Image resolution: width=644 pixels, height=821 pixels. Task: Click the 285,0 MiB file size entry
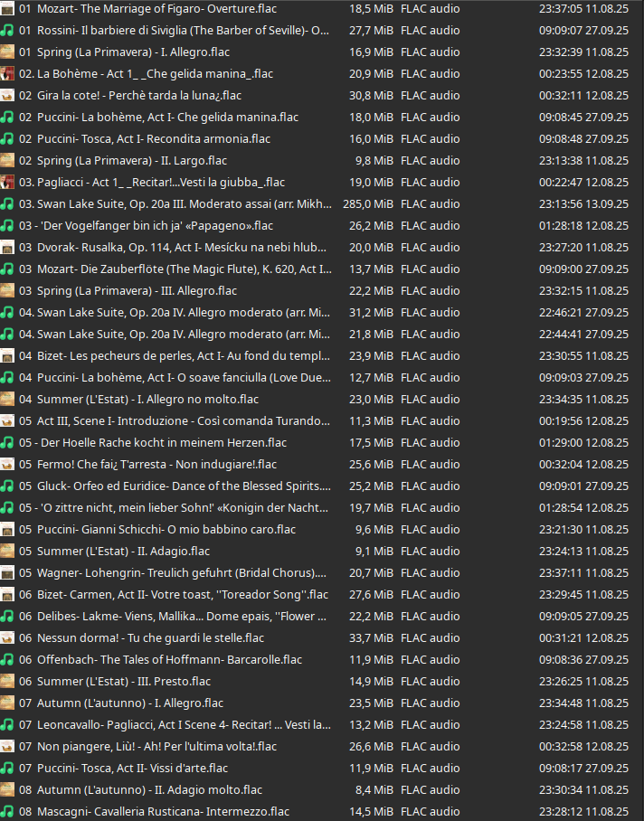coord(368,203)
